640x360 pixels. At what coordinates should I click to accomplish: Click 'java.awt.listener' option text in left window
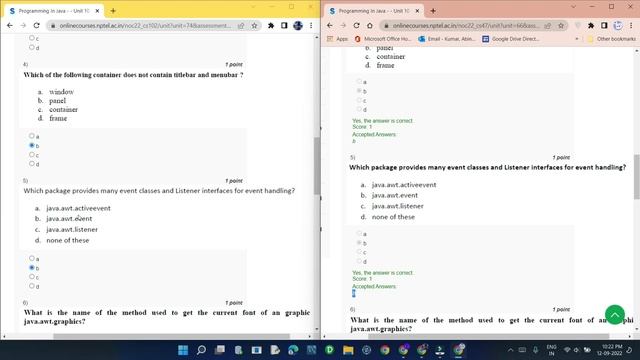72,229
